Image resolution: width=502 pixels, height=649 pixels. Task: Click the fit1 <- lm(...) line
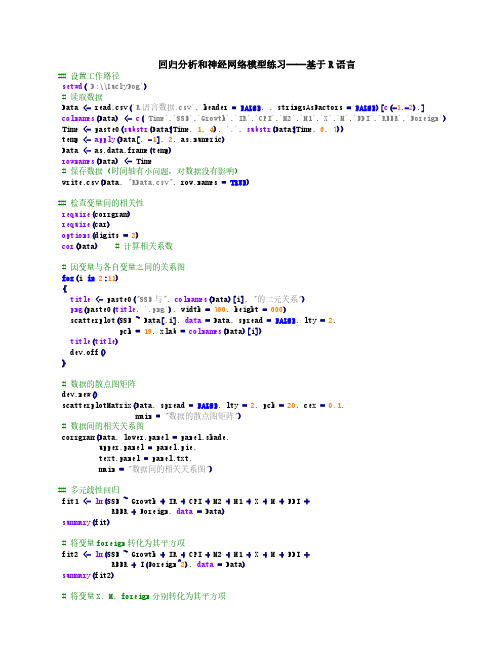click(186, 502)
